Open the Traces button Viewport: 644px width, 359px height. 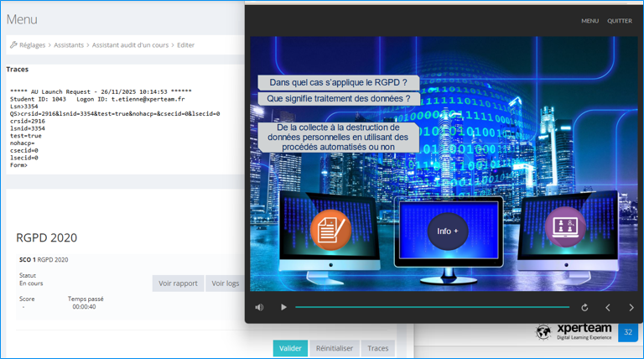coord(377,348)
